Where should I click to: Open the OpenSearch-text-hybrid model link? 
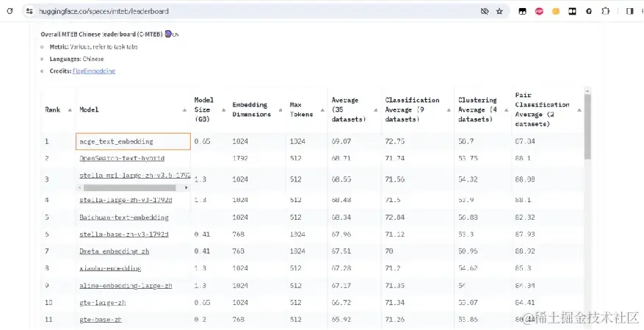(x=122, y=159)
